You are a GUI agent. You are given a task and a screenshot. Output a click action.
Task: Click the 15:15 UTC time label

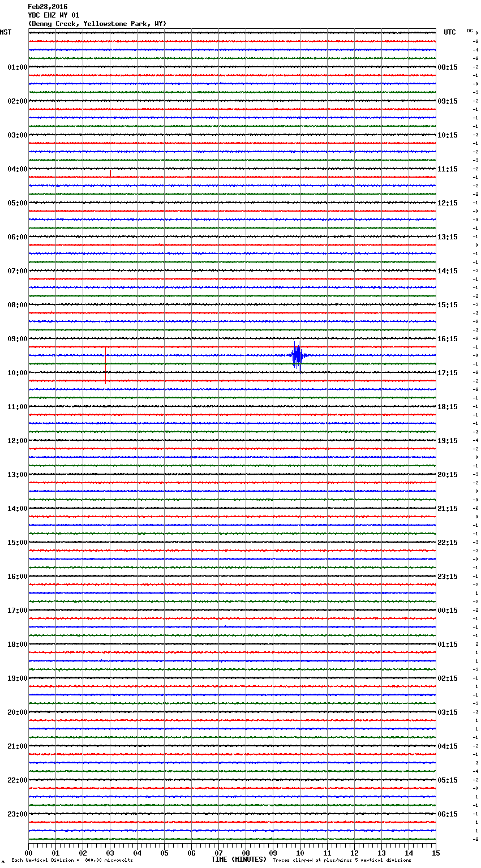coord(448,305)
